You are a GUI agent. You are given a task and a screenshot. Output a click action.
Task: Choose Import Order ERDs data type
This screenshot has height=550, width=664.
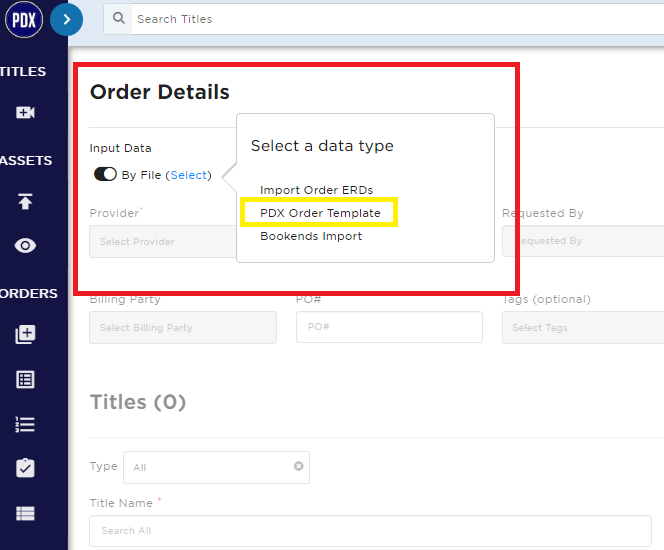(316, 190)
